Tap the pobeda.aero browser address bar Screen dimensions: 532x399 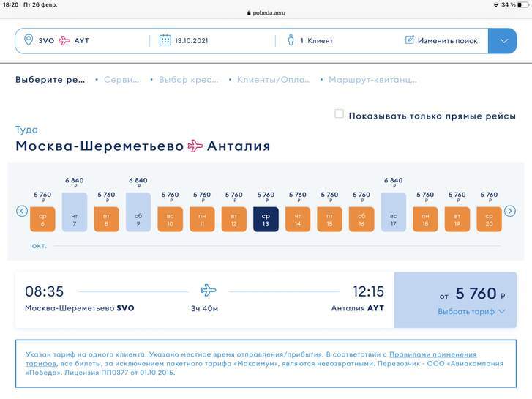pyautogui.click(x=266, y=13)
